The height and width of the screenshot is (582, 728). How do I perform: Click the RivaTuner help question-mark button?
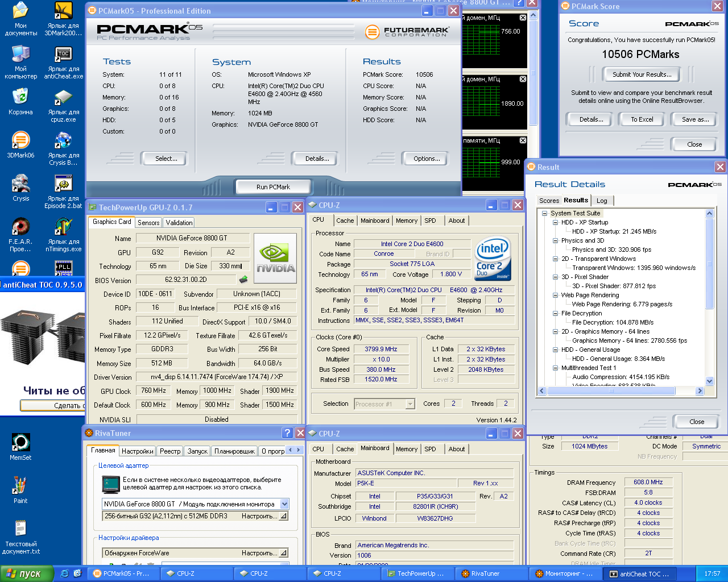pos(288,433)
